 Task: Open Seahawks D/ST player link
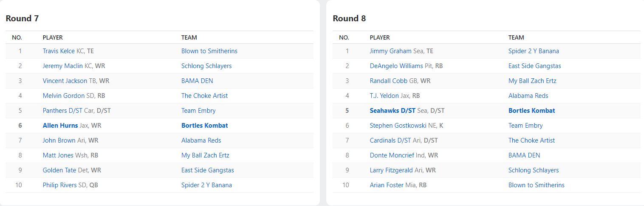click(393, 111)
